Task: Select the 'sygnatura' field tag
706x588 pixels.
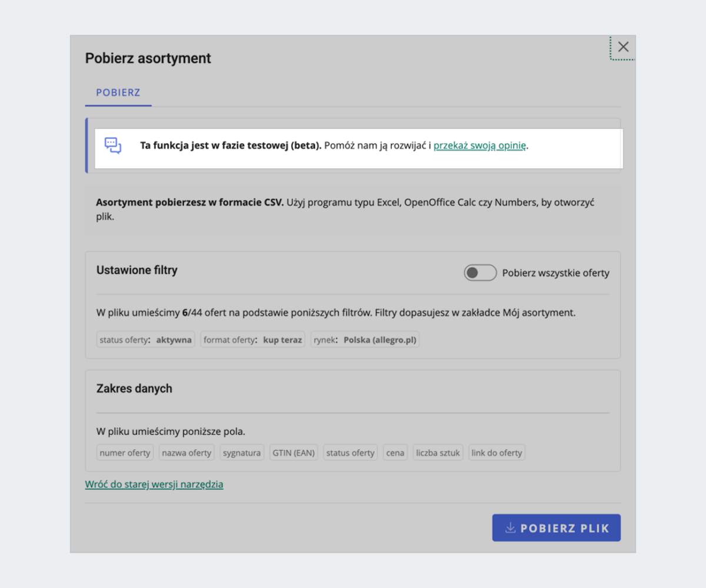Action: [x=242, y=453]
